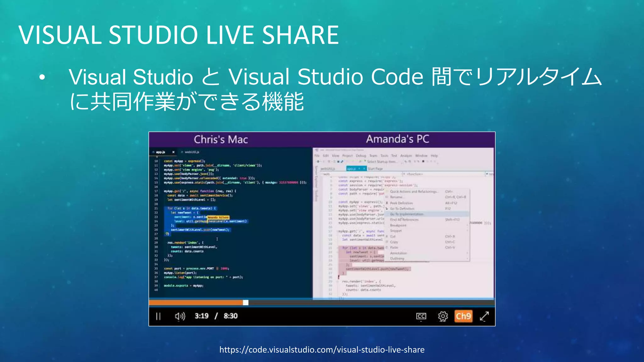Open the code.visualstudio.com Live Share link
644x362 pixels.
322,350
